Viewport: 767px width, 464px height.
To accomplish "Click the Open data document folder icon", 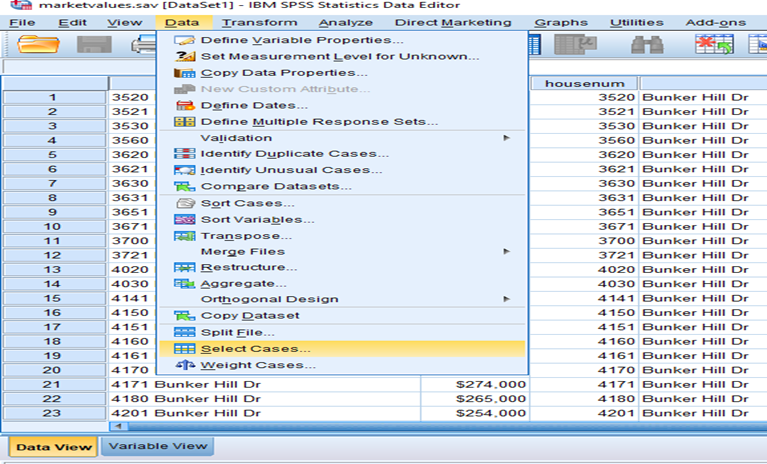I will coord(38,44).
